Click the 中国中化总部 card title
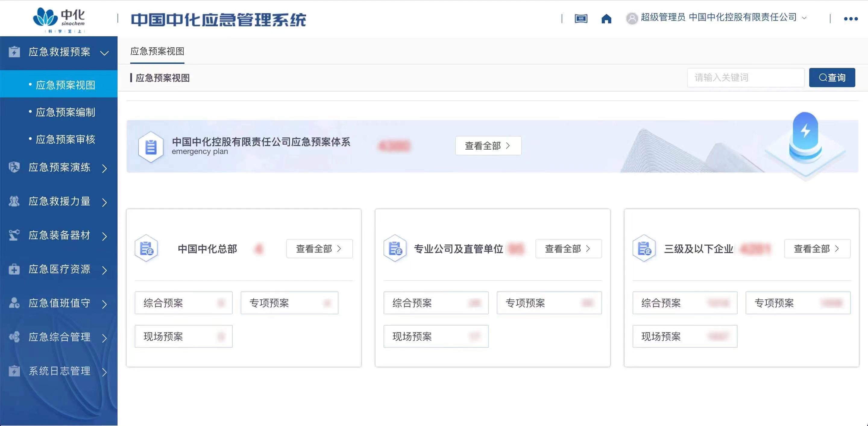Screen dimensions: 868x426 coord(207,249)
